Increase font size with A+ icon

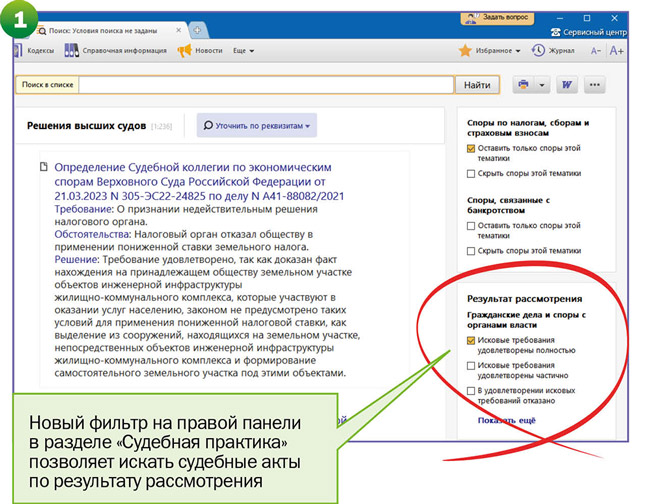pyautogui.click(x=617, y=50)
